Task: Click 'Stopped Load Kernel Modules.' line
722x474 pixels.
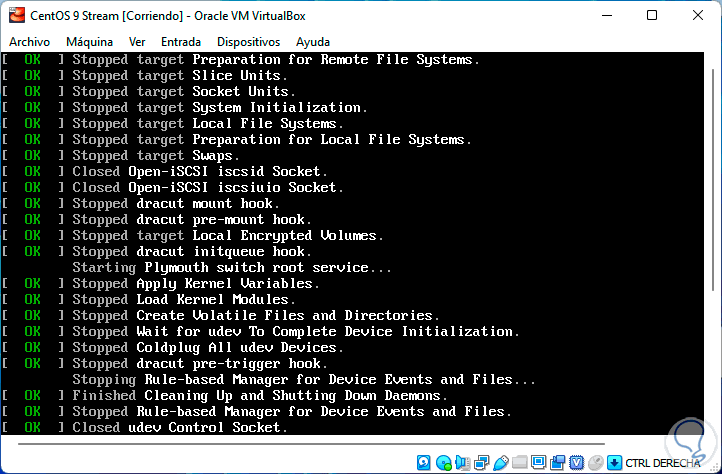Action: pyautogui.click(x=184, y=299)
